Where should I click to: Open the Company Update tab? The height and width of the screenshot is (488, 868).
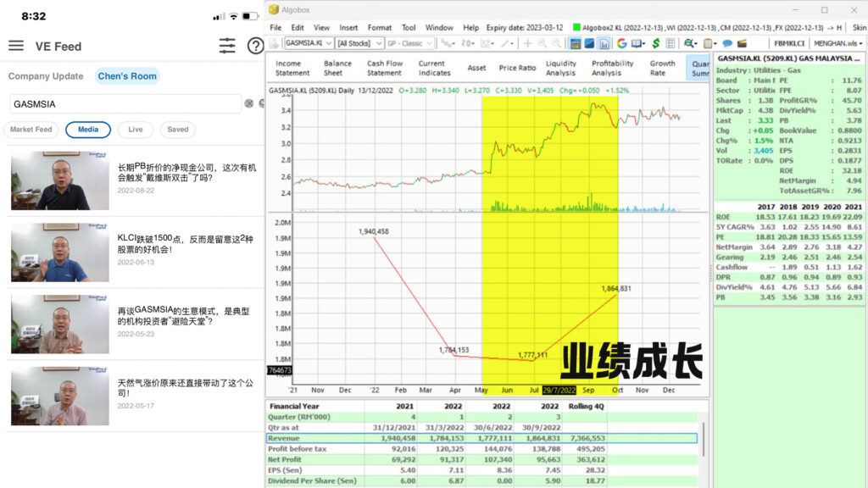coord(46,76)
